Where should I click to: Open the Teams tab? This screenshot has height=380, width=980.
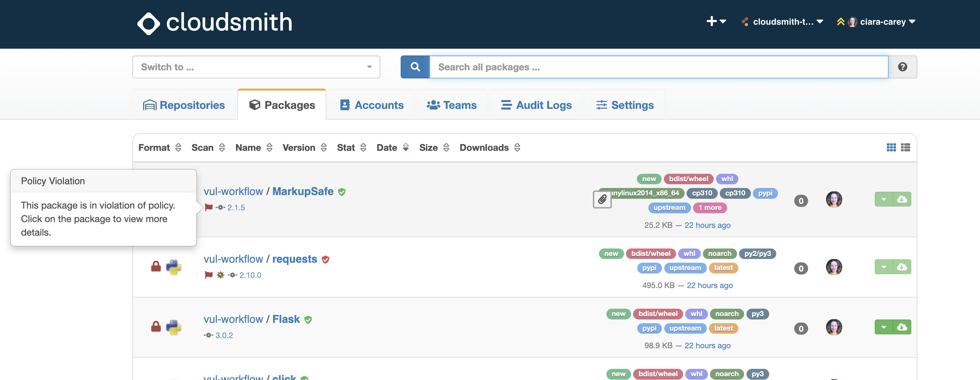pos(451,105)
